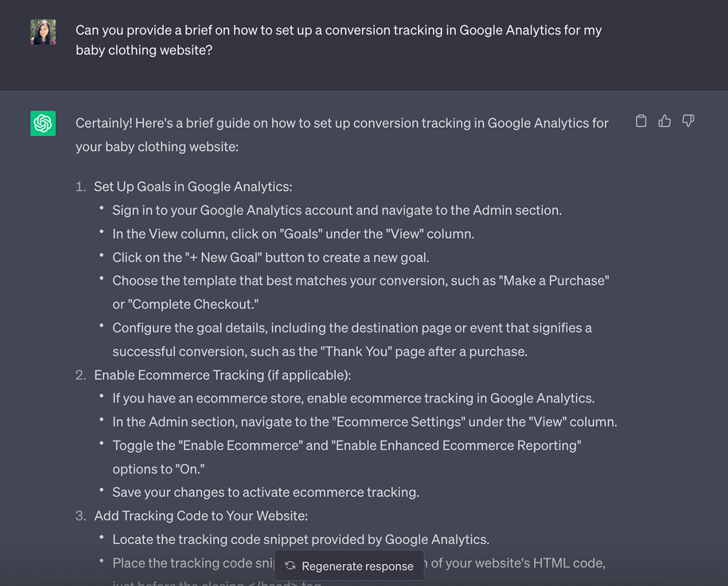Click the "Add Tracking Code to Your Website" heading
The width and height of the screenshot is (728, 586).
(x=201, y=516)
